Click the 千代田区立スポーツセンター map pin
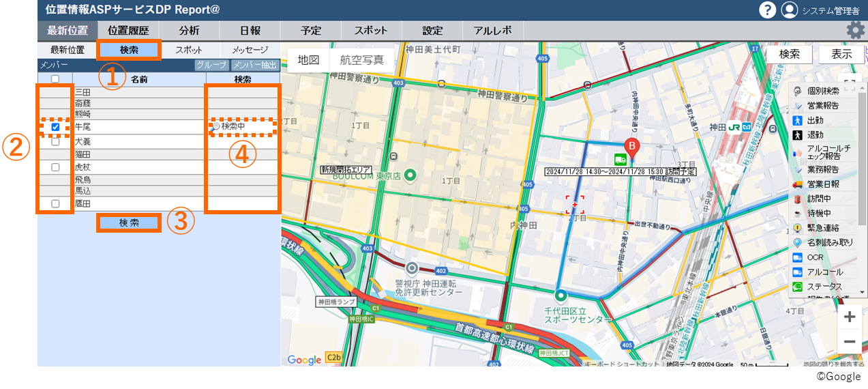 (560, 296)
